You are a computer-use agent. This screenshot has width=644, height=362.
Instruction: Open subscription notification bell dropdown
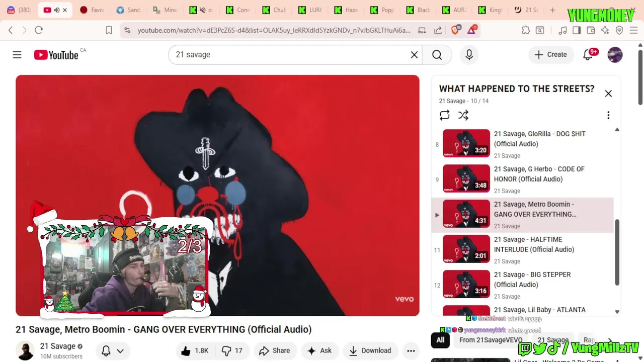pos(113,350)
